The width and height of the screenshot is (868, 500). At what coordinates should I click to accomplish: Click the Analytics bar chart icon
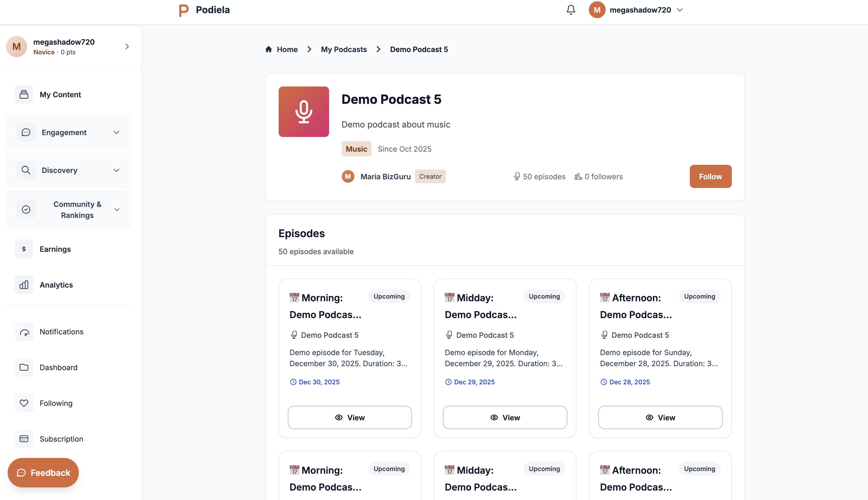(x=24, y=285)
